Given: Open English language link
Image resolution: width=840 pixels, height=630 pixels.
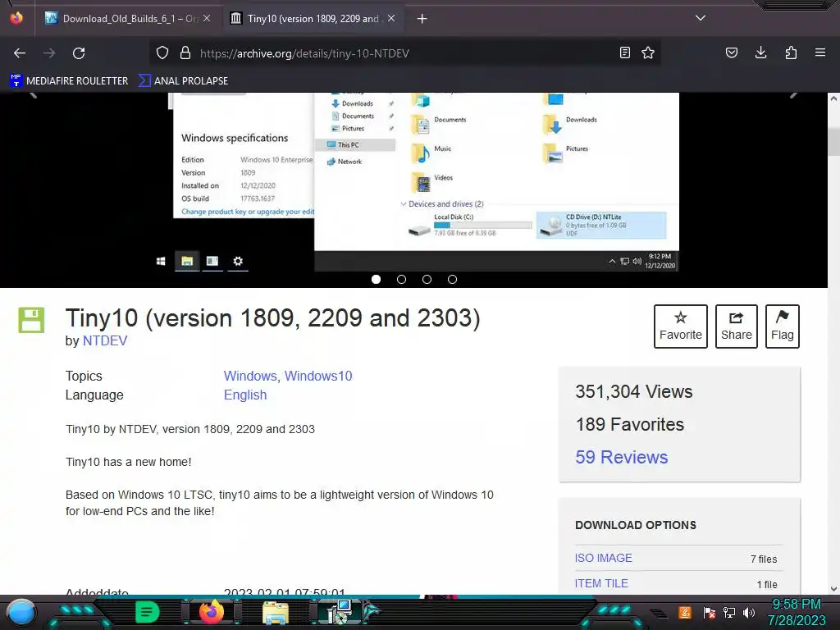Looking at the screenshot, I should pos(245,395).
